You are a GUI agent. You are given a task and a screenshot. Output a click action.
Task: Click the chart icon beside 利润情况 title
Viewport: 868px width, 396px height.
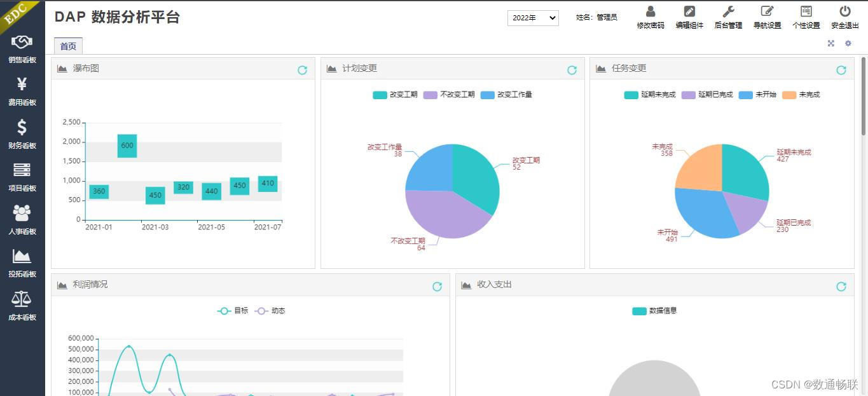[62, 285]
